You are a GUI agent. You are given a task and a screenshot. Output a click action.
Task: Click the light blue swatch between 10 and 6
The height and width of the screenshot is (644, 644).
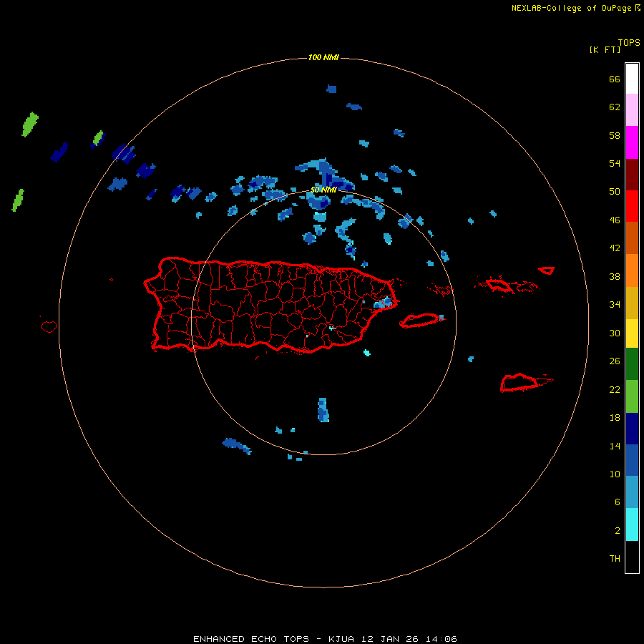(x=632, y=492)
